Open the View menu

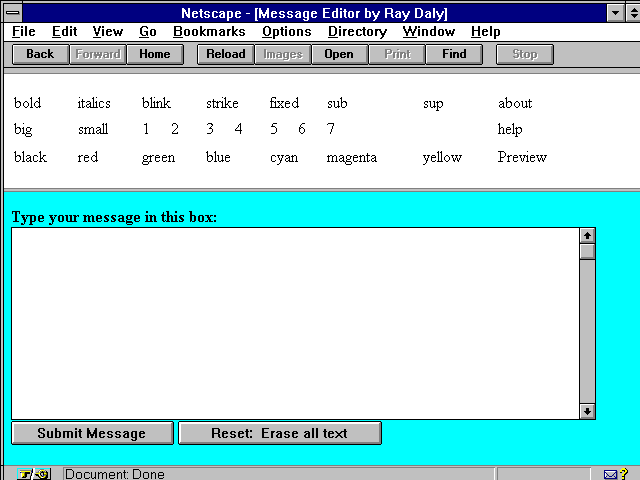click(108, 32)
